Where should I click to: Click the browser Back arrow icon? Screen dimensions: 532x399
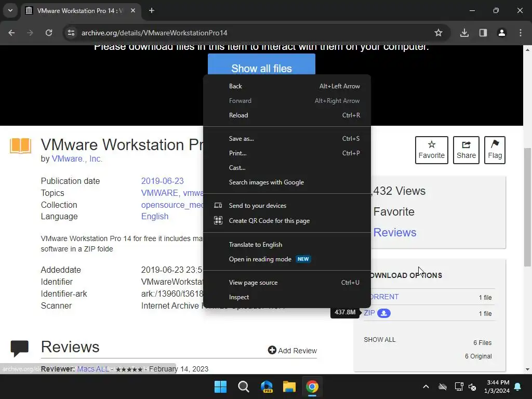(x=11, y=33)
